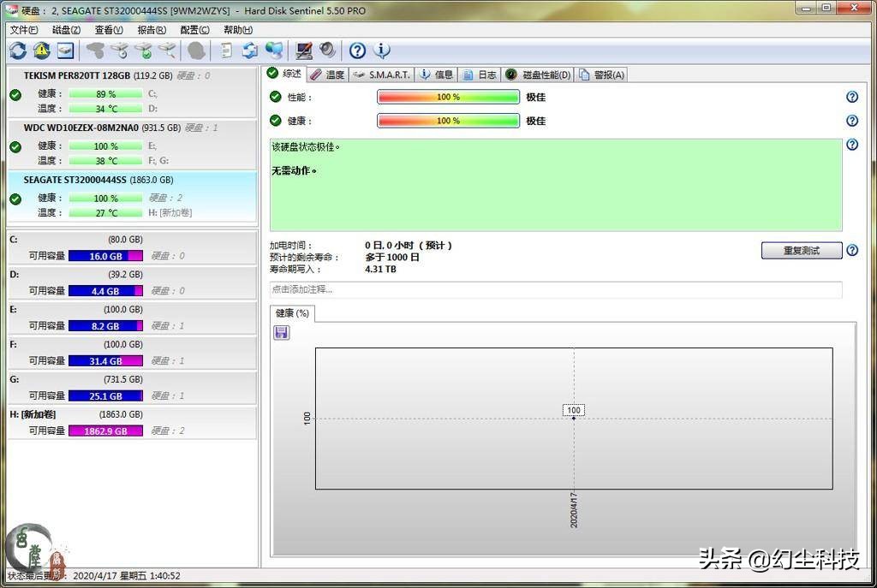Click the disk with green check icon

[144, 50]
